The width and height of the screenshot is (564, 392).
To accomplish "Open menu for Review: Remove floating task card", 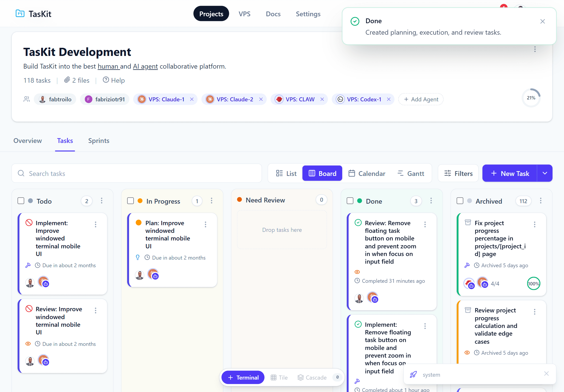I will (x=425, y=224).
